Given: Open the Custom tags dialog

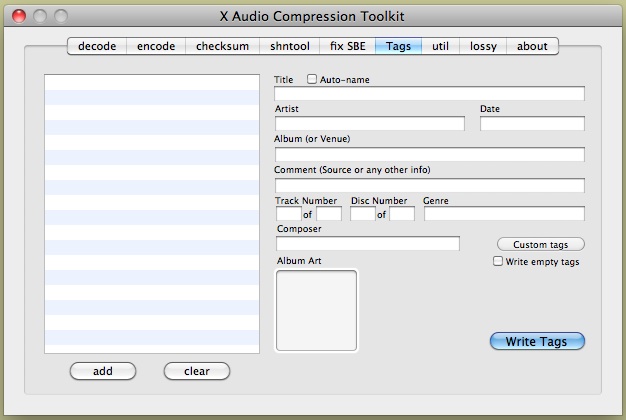Looking at the screenshot, I should [540, 244].
